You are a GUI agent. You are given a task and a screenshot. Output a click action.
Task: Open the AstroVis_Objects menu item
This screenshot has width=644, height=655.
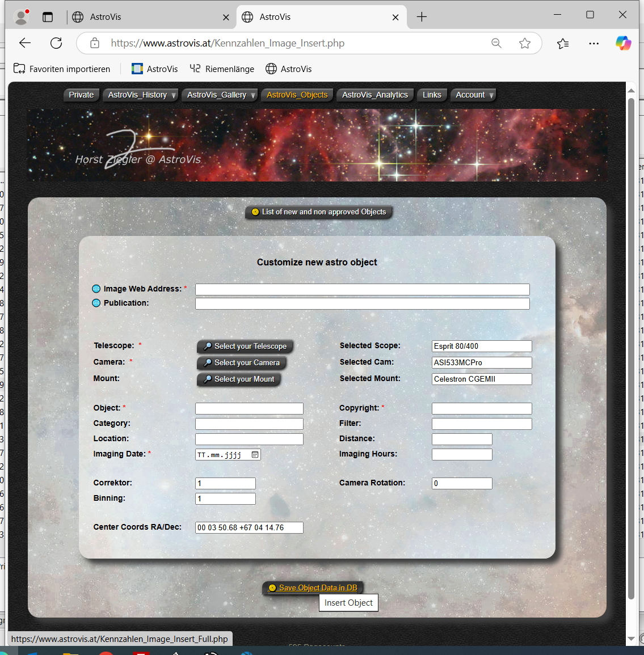point(297,95)
